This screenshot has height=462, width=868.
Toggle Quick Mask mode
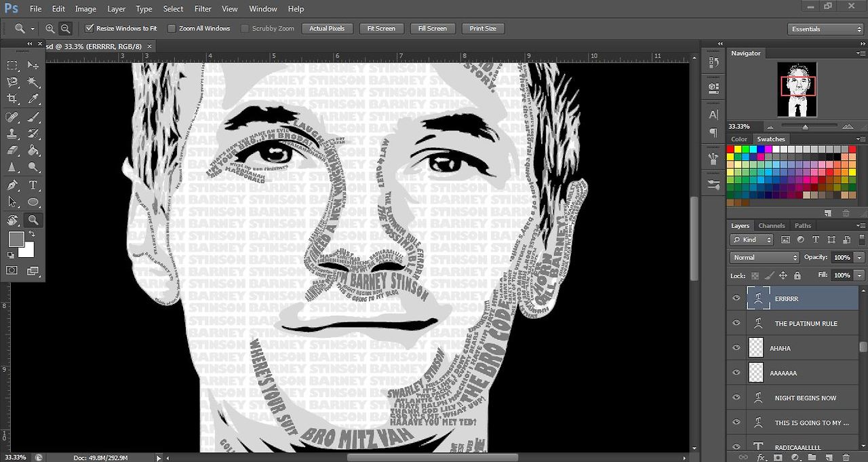12,270
